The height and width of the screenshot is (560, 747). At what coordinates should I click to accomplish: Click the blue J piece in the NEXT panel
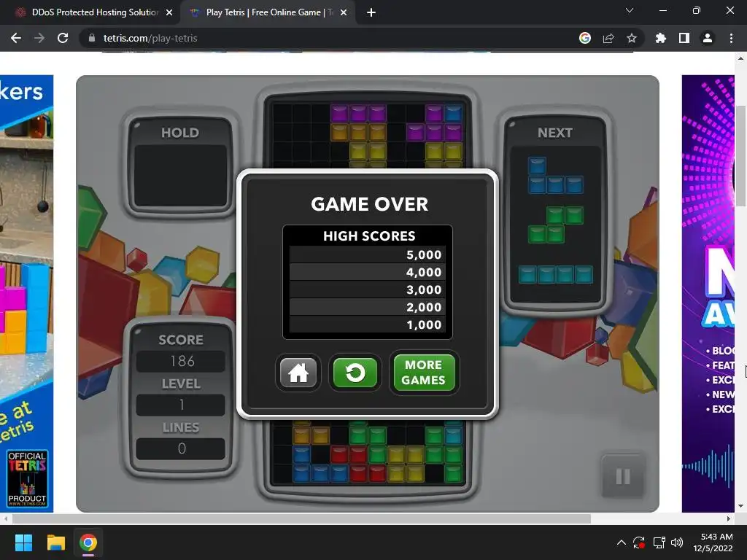[x=555, y=176]
